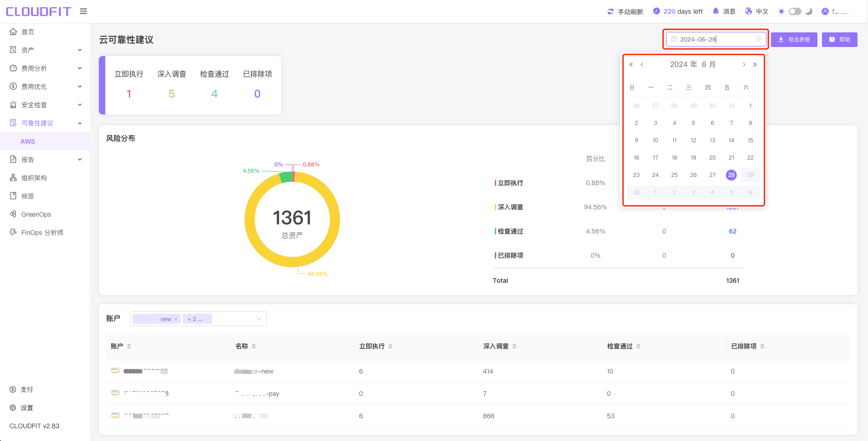Click the date input field
The image size is (868, 441).
[715, 39]
